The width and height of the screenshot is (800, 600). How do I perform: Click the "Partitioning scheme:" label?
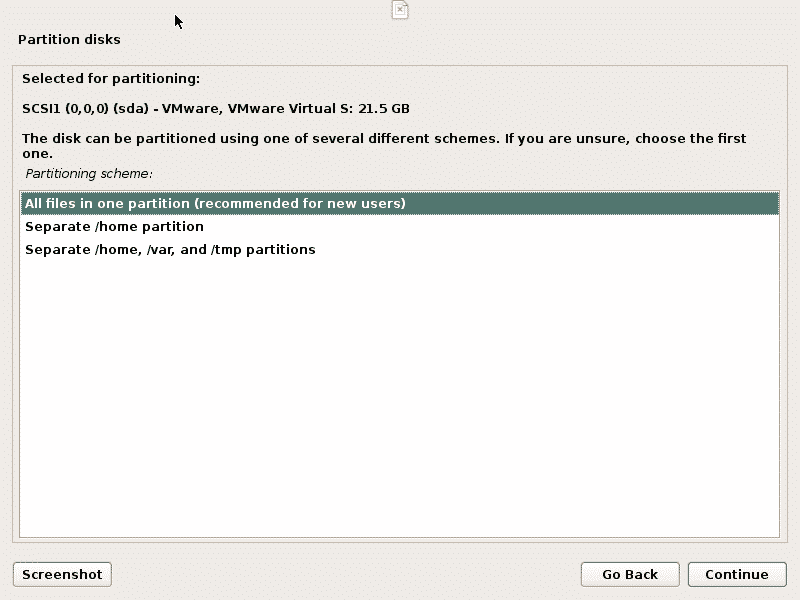(88, 173)
